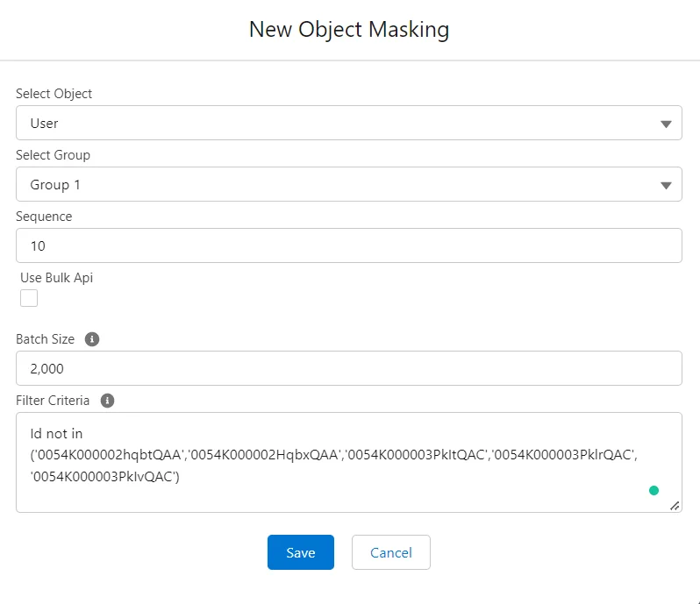This screenshot has width=700, height=604.
Task: Click the arrow on the Select Object dropdown
Action: 666,124
